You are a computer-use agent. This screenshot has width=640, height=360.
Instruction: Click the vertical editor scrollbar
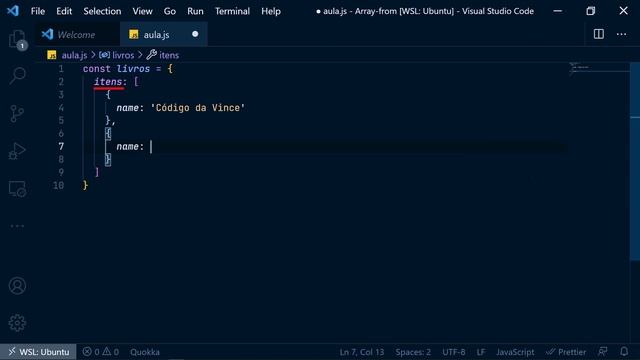pos(635,161)
